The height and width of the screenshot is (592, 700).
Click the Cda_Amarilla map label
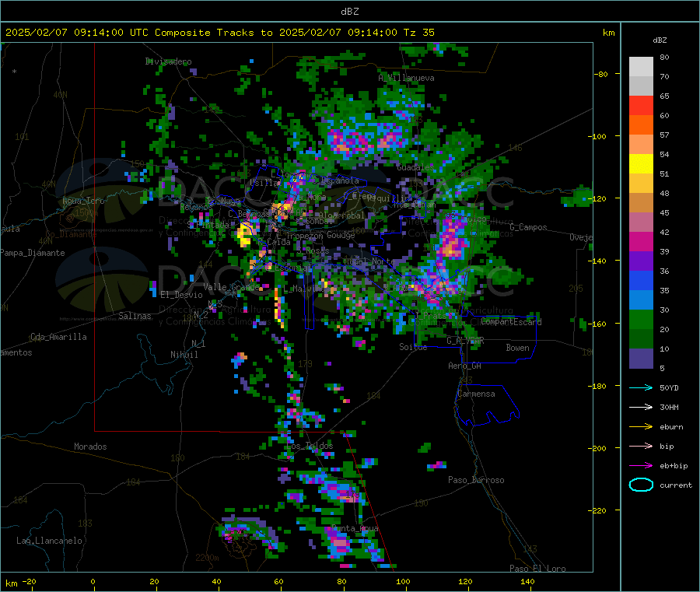pyautogui.click(x=58, y=337)
